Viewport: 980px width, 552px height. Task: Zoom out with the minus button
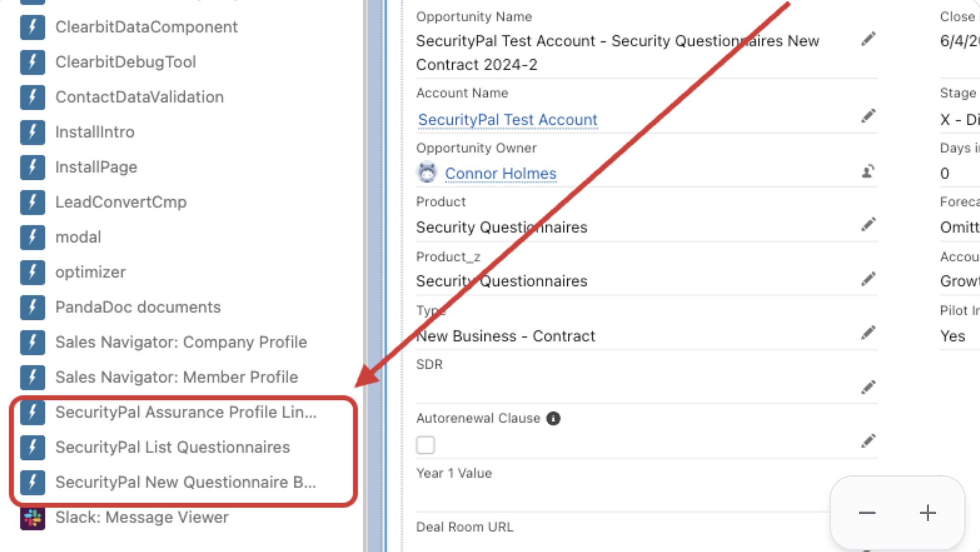click(867, 513)
